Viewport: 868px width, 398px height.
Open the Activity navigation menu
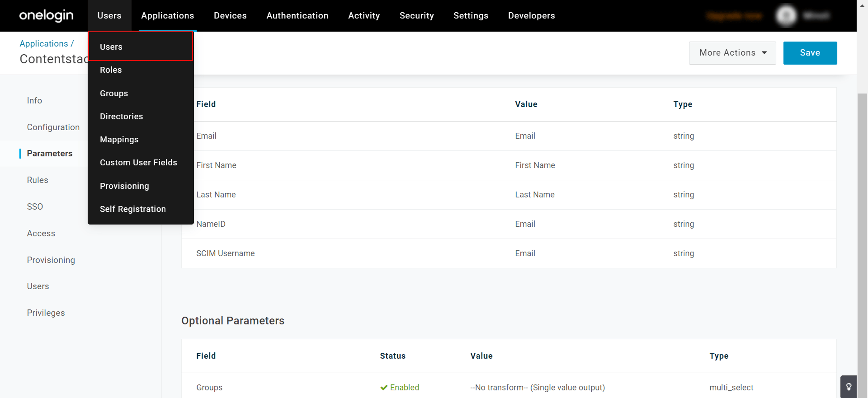point(364,16)
